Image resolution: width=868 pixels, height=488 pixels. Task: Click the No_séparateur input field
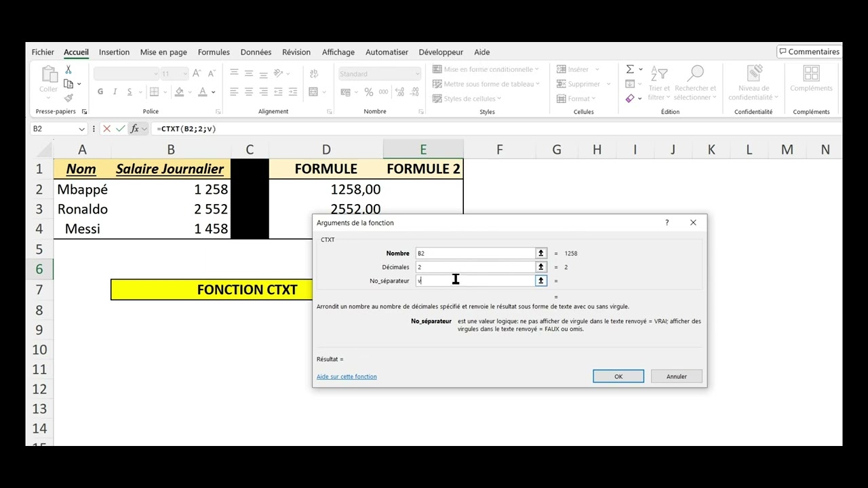click(475, 281)
